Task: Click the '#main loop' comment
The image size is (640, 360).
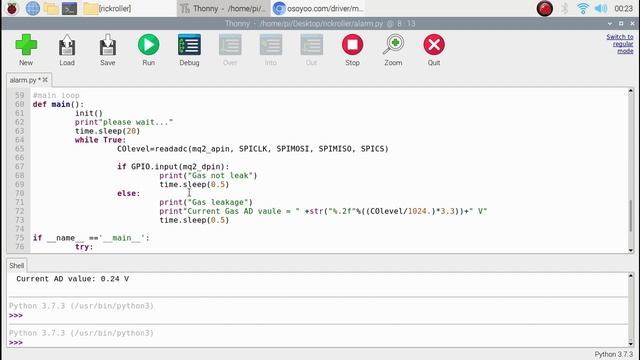Action: pyautogui.click(x=56, y=95)
